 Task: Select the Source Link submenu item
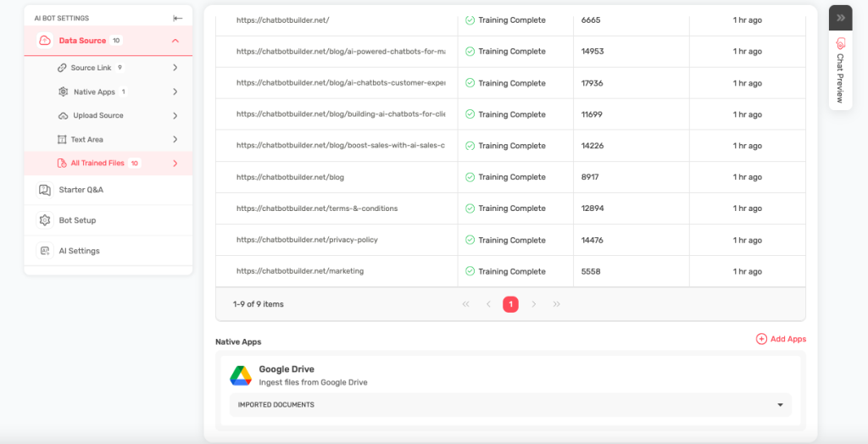click(108, 68)
